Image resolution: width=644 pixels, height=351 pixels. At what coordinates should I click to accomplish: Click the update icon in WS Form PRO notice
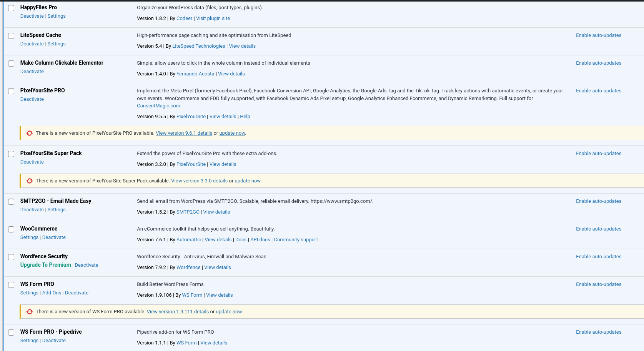point(30,312)
